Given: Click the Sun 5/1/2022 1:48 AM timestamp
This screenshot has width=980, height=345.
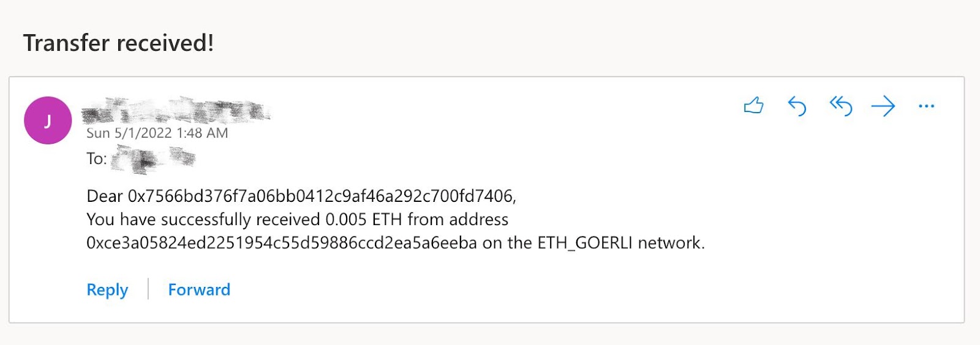Looking at the screenshot, I should click(x=157, y=133).
